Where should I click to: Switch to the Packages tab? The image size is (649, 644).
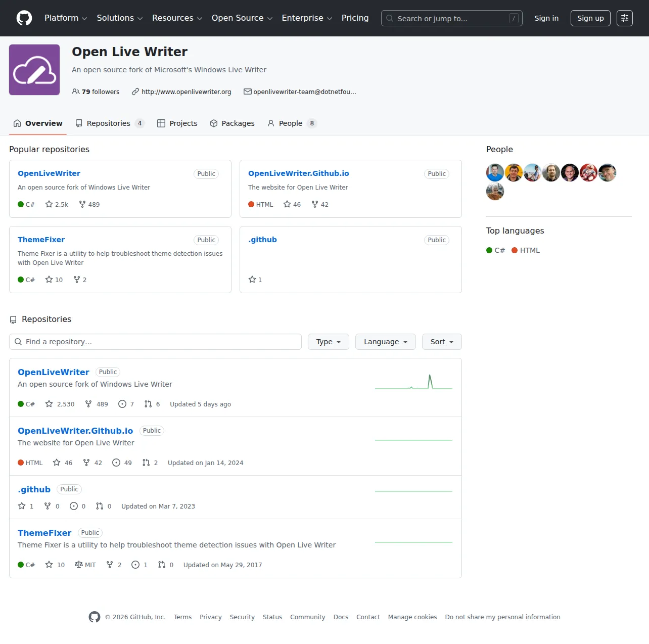233,123
